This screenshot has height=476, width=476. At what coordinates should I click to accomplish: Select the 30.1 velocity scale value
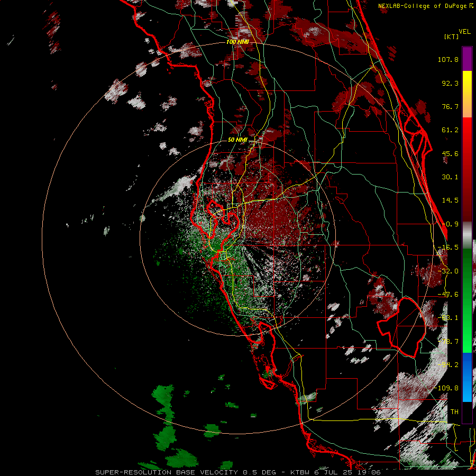(x=450, y=177)
